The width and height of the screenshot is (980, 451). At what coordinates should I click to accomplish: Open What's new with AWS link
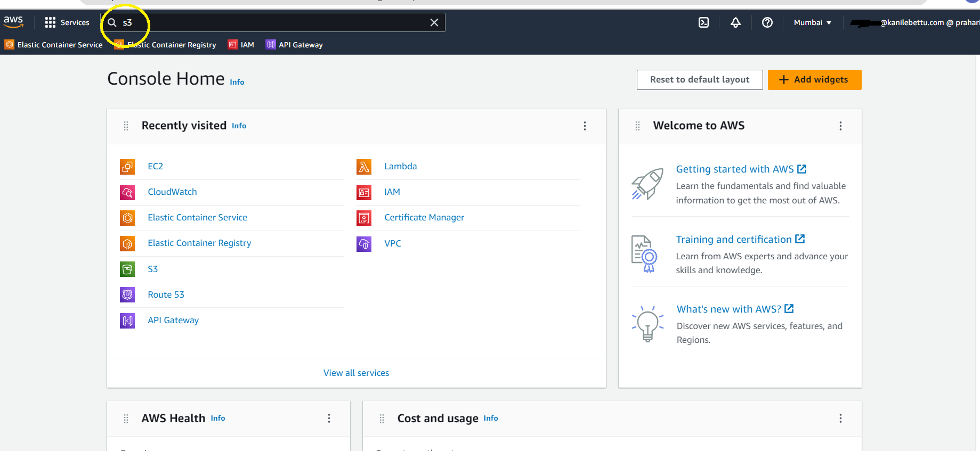[735, 309]
